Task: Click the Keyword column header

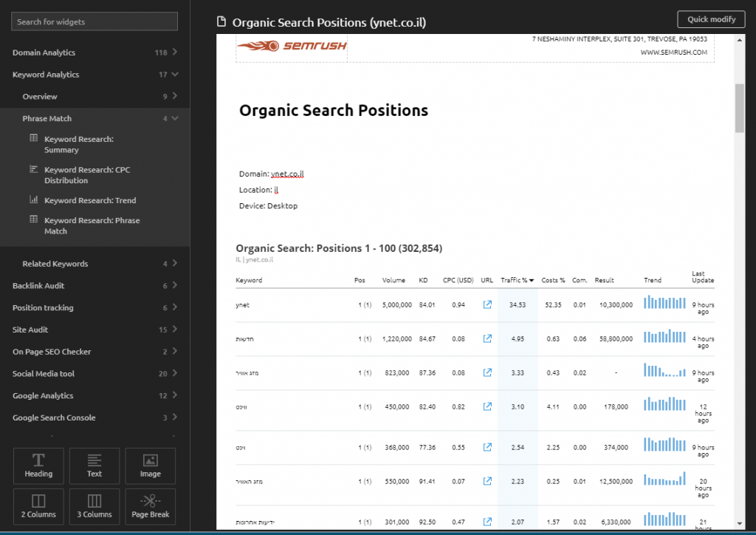Action: click(249, 280)
